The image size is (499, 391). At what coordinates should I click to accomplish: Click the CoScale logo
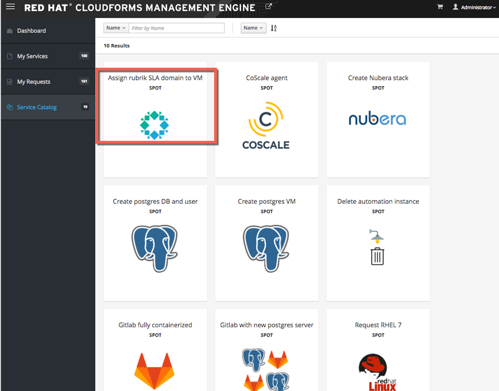tap(266, 126)
